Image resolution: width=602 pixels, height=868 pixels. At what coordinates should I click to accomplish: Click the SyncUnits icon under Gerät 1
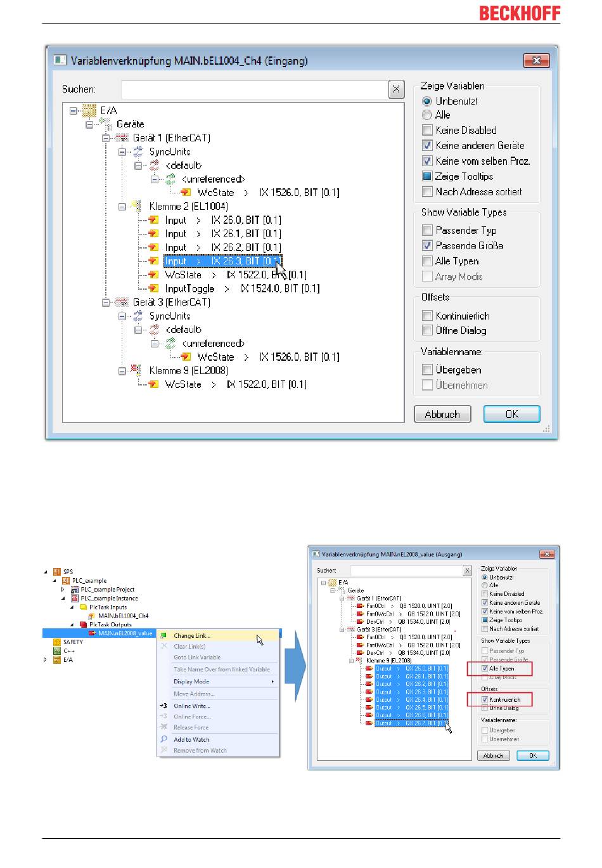tap(138, 152)
